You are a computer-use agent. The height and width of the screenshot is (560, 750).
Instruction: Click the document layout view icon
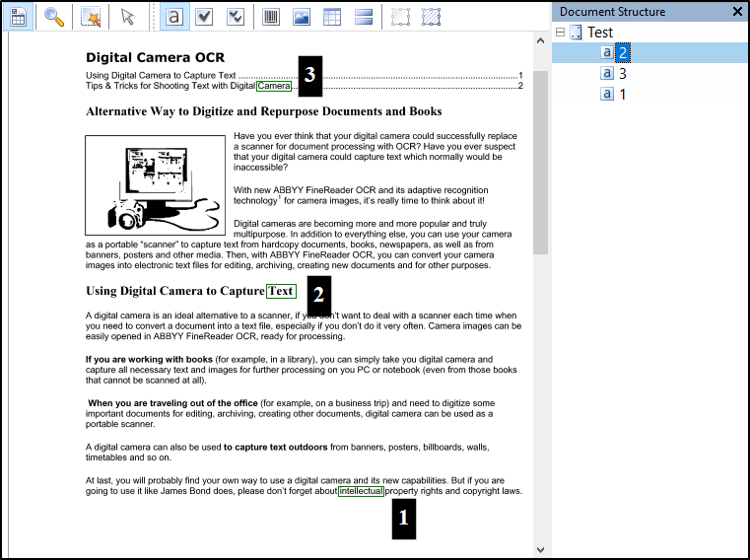point(18,17)
